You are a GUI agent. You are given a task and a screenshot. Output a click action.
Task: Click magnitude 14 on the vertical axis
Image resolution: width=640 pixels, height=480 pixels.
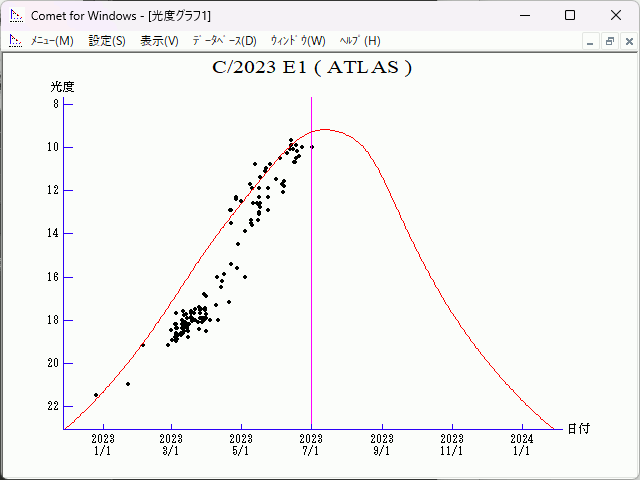pyautogui.click(x=53, y=233)
